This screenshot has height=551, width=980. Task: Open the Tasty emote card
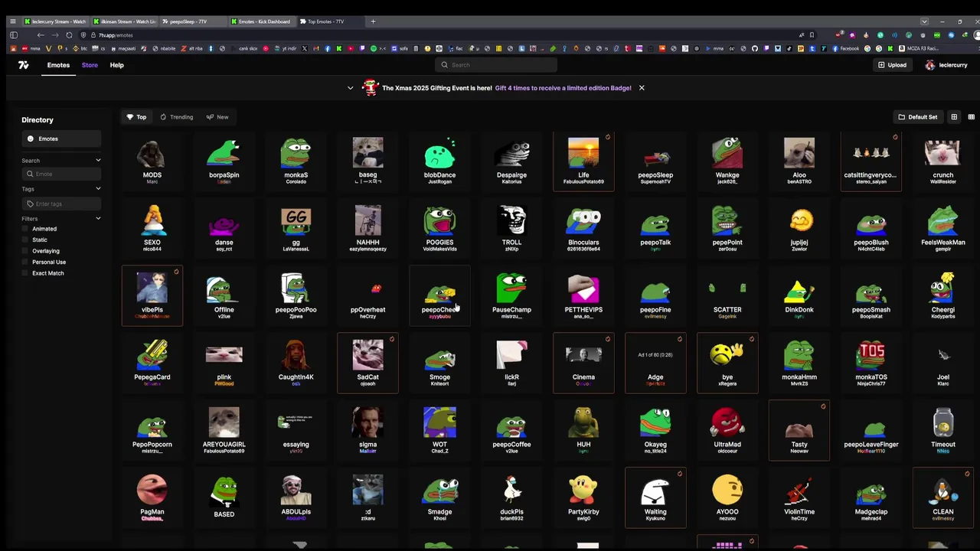[x=799, y=430]
